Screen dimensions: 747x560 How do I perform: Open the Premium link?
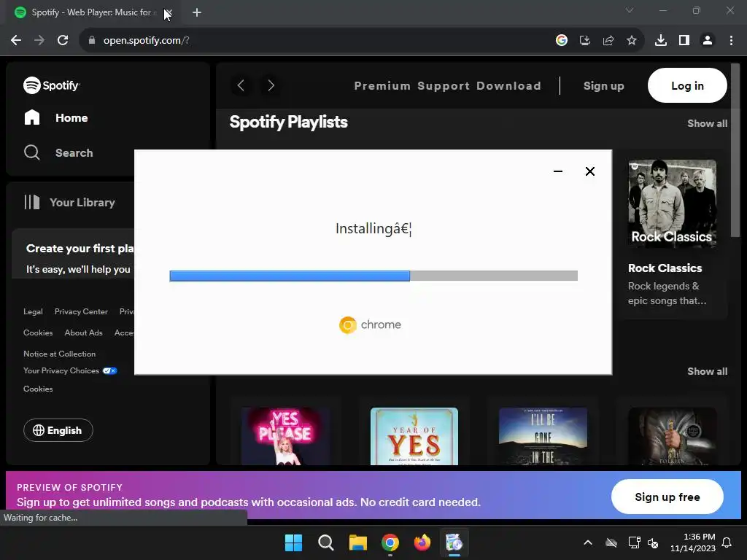pos(382,86)
